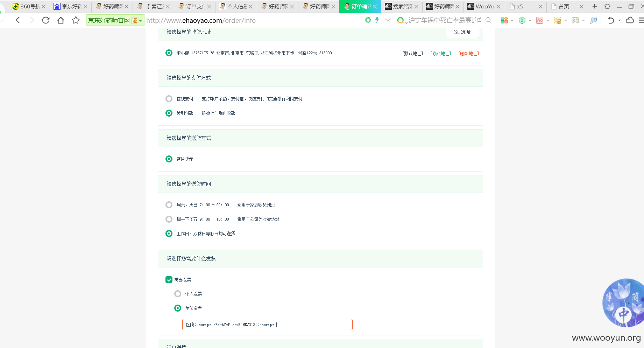The image size is (644, 348).
Task: Select 在线支付 payment option
Action: (x=169, y=99)
